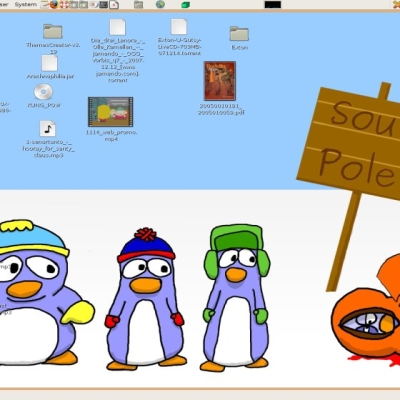This screenshot has height=400, width=400.
Task: Click the black box applet in the top panel
Action: tap(273, 4)
